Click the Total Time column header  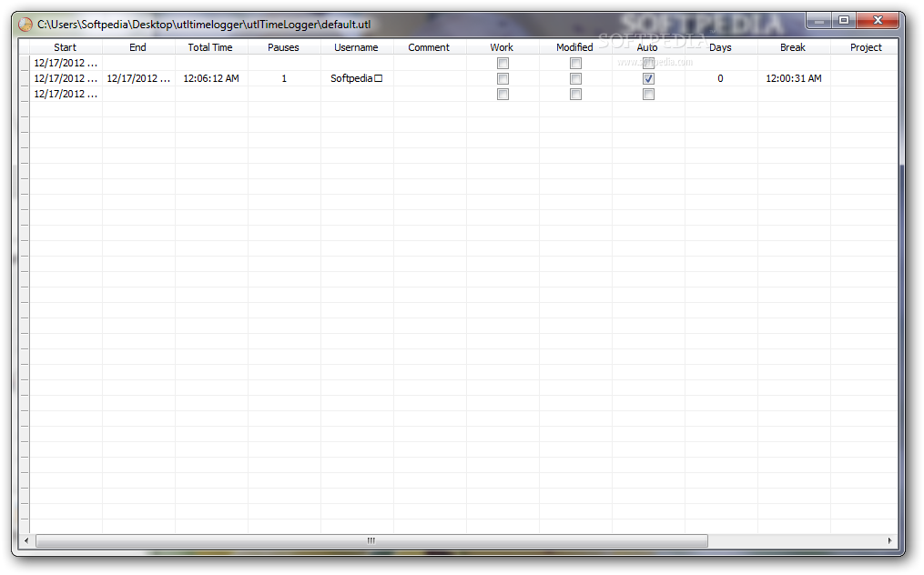click(x=211, y=47)
